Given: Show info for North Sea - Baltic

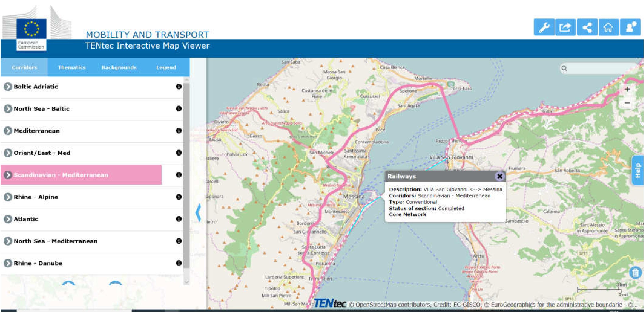Looking at the screenshot, I should click(178, 109).
